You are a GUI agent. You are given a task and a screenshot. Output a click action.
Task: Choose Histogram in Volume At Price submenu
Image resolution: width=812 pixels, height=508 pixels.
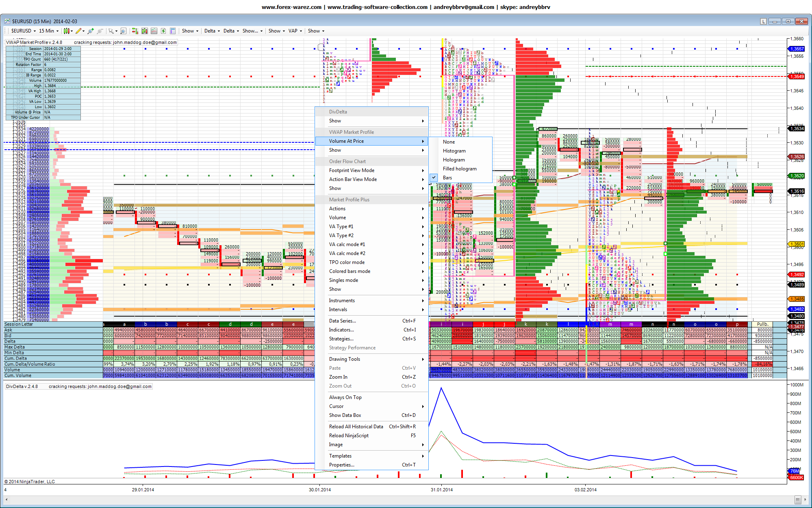click(x=454, y=151)
